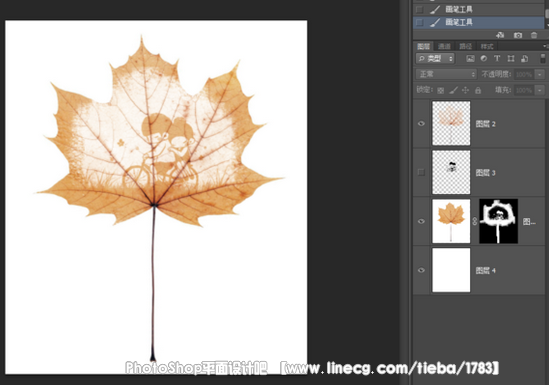This screenshot has width=549, height=385.
Task: Click the 不透明度 opacity value field
Action: tap(524, 75)
